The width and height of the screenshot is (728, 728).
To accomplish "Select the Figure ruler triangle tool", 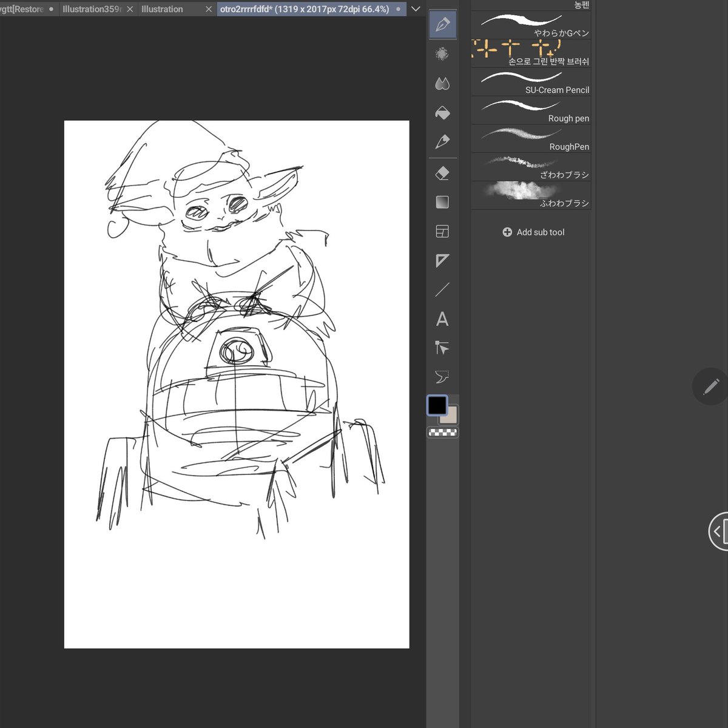I will [442, 260].
